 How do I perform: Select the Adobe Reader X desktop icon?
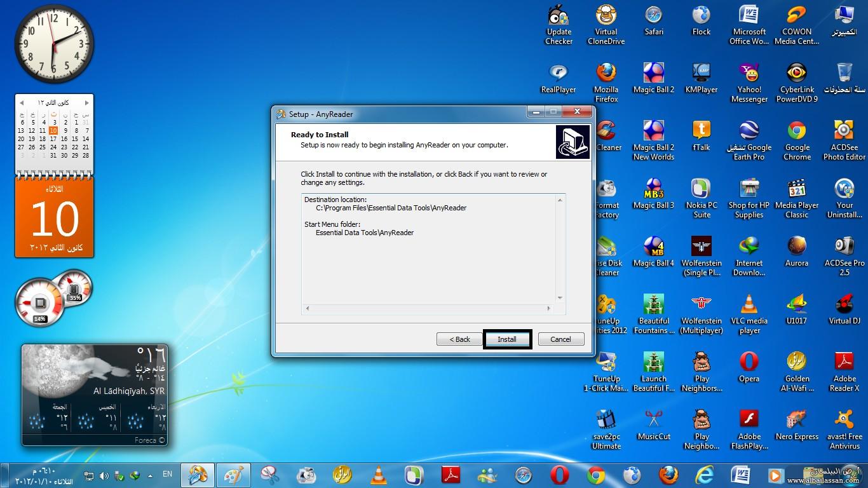pos(844,372)
